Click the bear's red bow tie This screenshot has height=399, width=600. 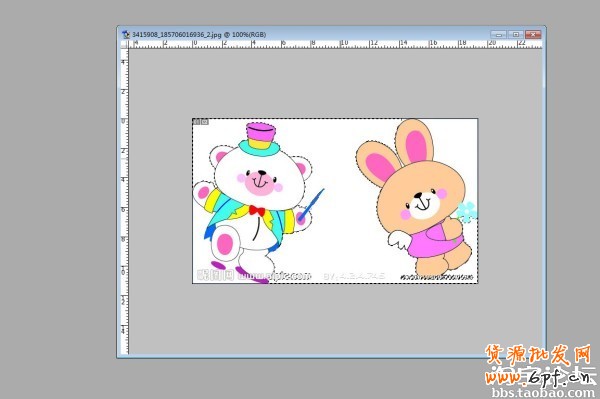coord(257,210)
